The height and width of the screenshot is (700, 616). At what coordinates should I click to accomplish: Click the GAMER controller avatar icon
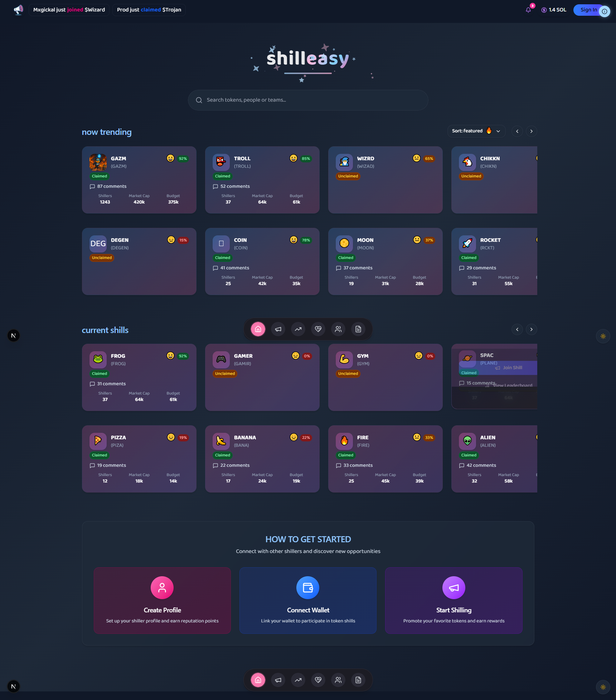[x=221, y=360]
